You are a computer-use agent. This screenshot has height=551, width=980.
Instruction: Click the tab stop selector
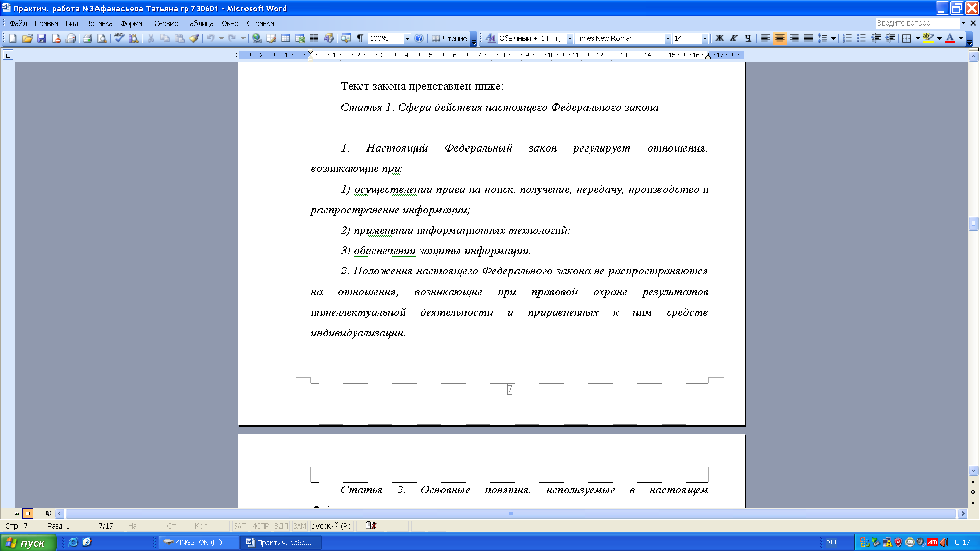(8, 55)
